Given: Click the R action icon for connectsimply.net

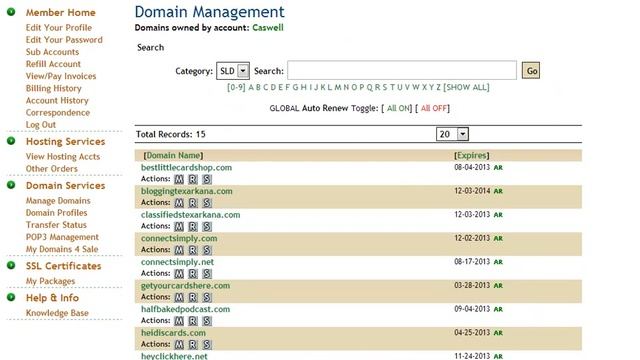Looking at the screenshot, I should [x=193, y=274].
